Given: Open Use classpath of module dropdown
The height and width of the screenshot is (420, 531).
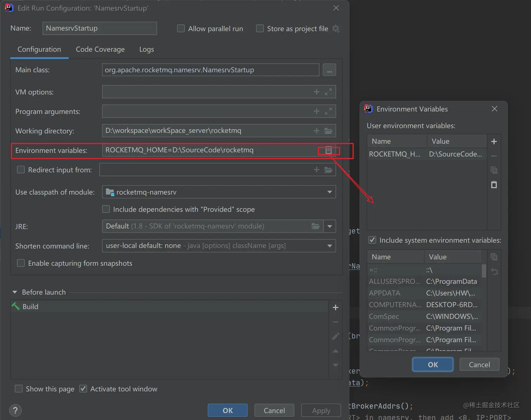Looking at the screenshot, I should click(x=219, y=192).
